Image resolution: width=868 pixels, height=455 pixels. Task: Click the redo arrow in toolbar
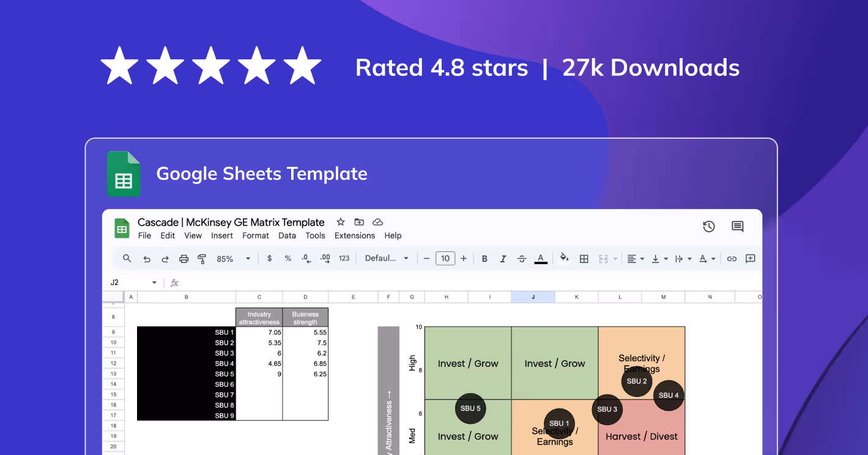click(x=165, y=259)
